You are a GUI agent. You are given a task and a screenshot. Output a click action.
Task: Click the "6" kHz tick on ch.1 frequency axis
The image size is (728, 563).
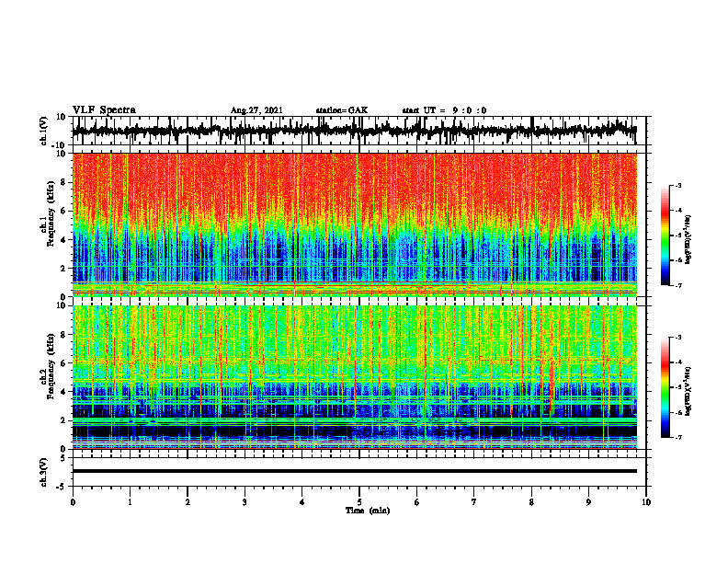(x=63, y=211)
